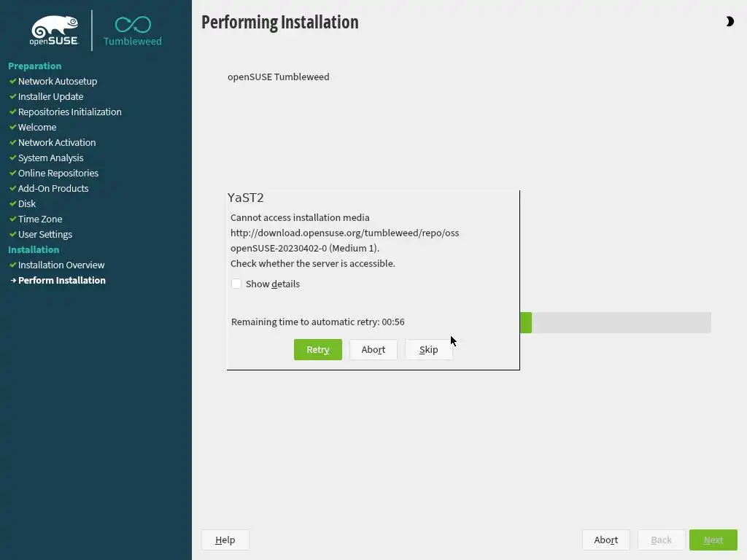Select the Disk step text
Screen dimensions: 747x560
pos(27,203)
